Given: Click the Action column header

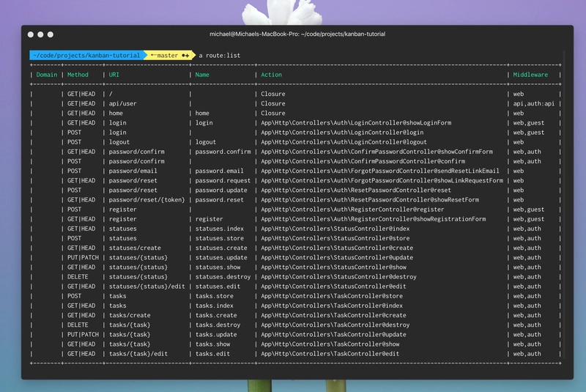Looking at the screenshot, I should (x=271, y=75).
